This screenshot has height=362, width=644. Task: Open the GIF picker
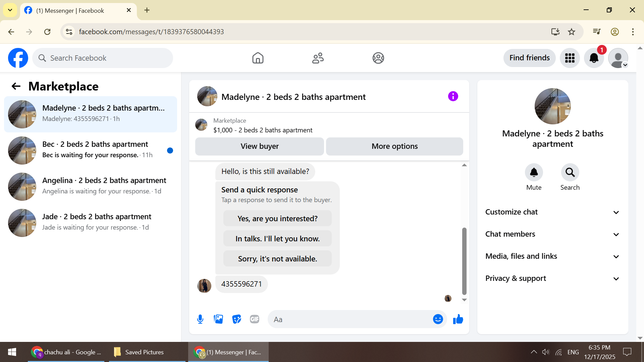pos(255,319)
